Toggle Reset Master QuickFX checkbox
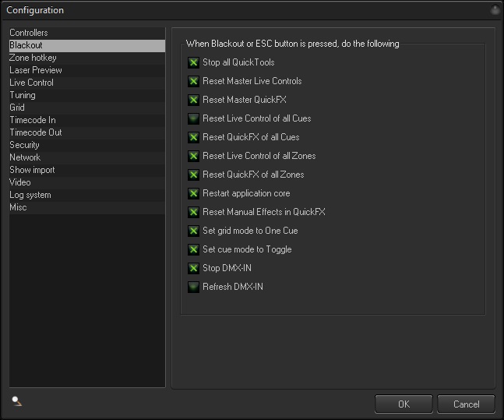Image resolution: width=504 pixels, height=420 pixels. click(x=194, y=100)
